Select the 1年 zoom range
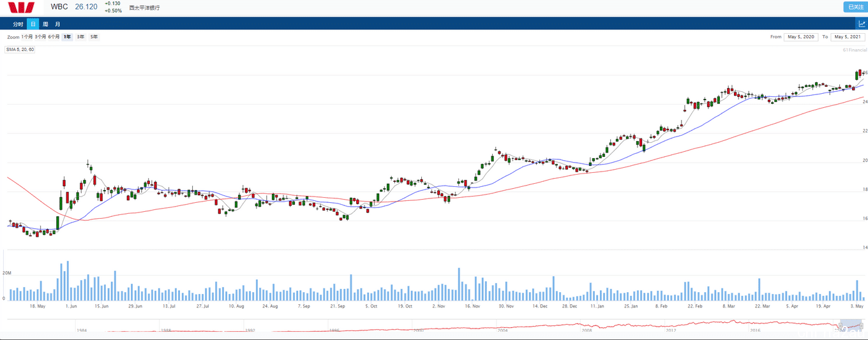 pyautogui.click(x=67, y=37)
